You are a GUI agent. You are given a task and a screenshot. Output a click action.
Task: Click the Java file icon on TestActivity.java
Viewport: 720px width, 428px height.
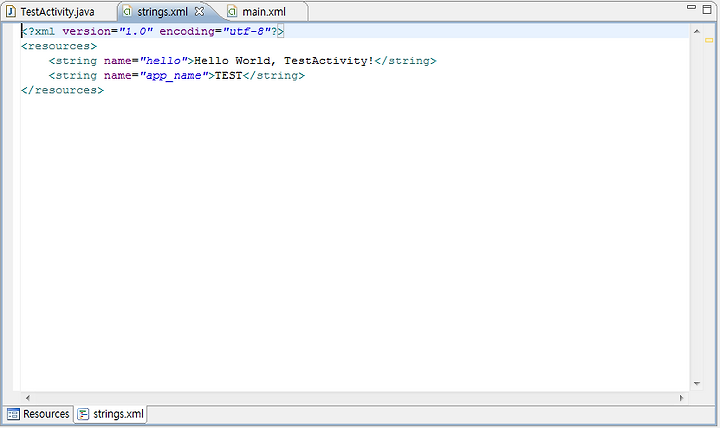pyautogui.click(x=11, y=11)
